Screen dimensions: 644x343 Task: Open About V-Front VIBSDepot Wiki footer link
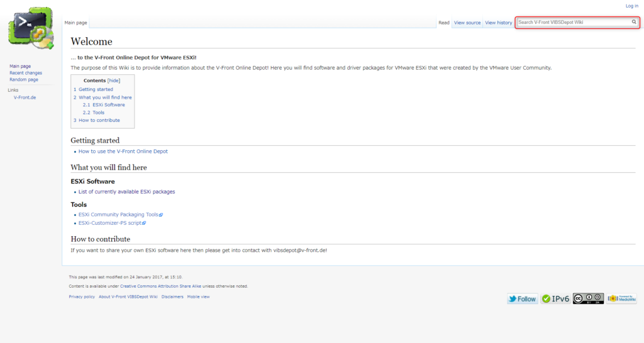point(128,297)
